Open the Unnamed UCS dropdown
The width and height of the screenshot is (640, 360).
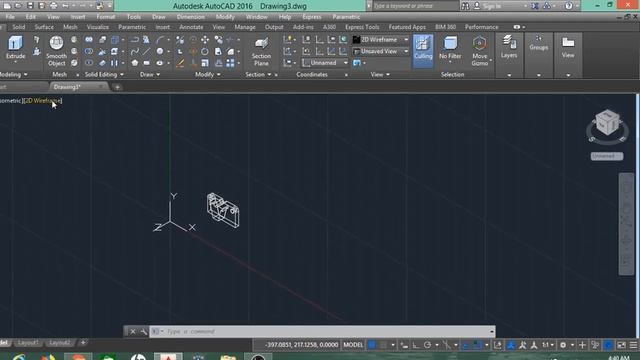325,63
